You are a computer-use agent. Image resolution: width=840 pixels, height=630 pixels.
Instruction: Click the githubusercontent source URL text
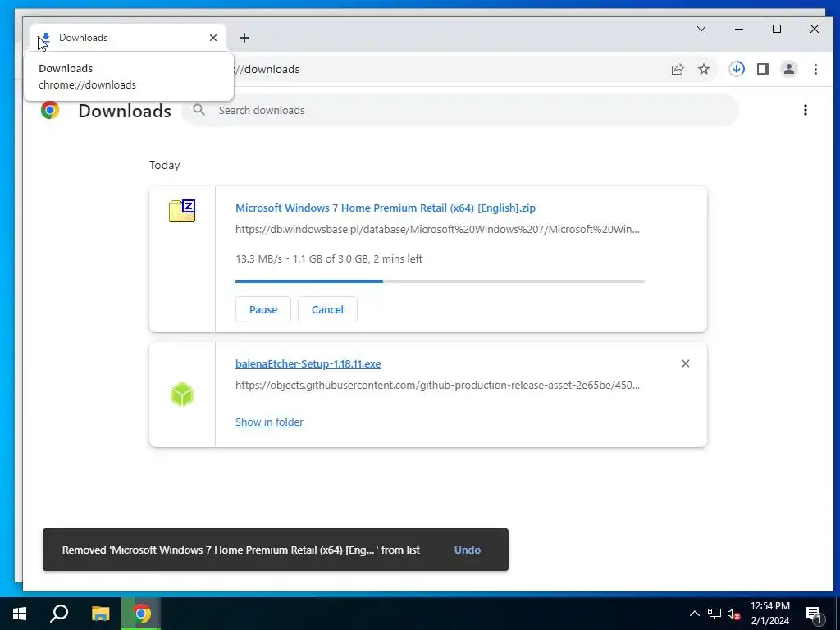(437, 386)
